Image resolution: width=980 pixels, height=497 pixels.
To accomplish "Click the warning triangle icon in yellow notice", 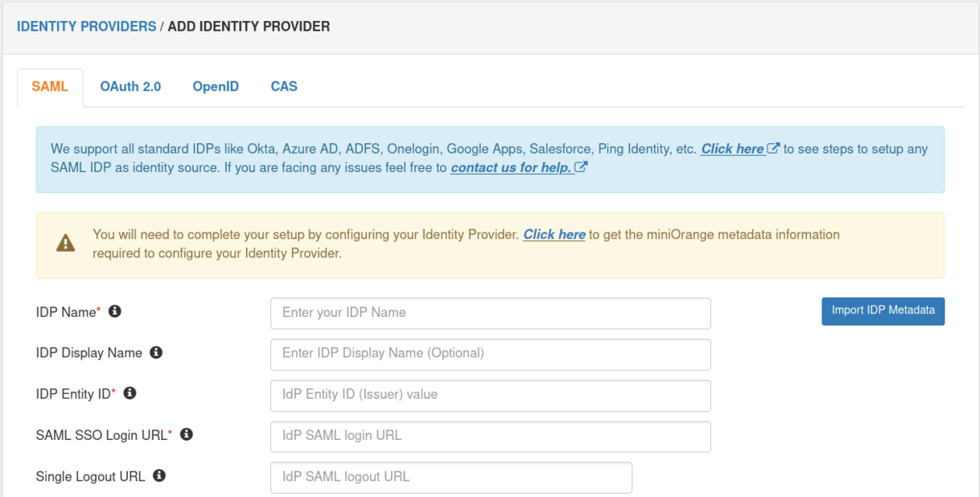I will 65,243.
